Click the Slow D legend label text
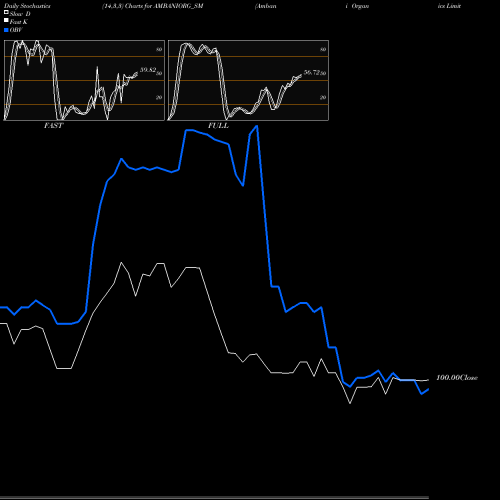The width and height of the screenshot is (500, 500). (x=20, y=14)
